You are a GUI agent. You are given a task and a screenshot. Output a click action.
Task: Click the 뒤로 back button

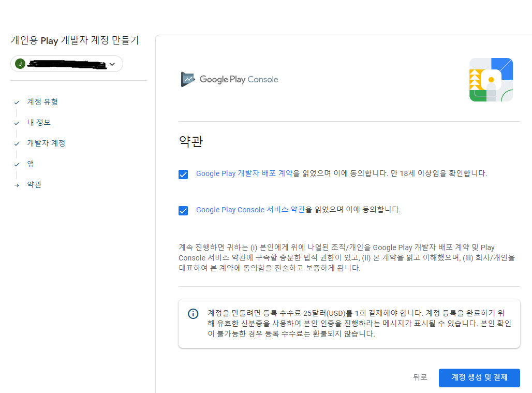[x=420, y=377]
